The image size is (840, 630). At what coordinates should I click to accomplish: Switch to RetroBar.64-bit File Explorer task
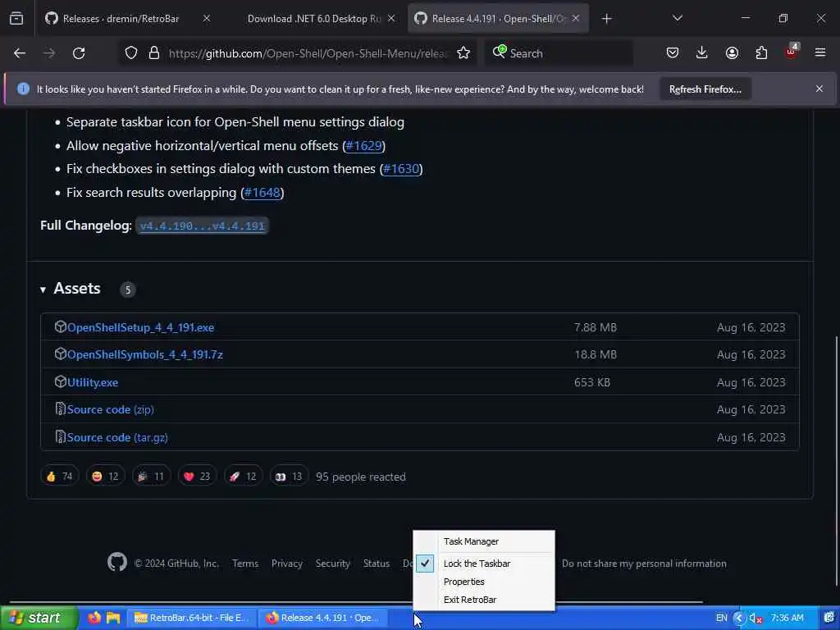pyautogui.click(x=192, y=618)
